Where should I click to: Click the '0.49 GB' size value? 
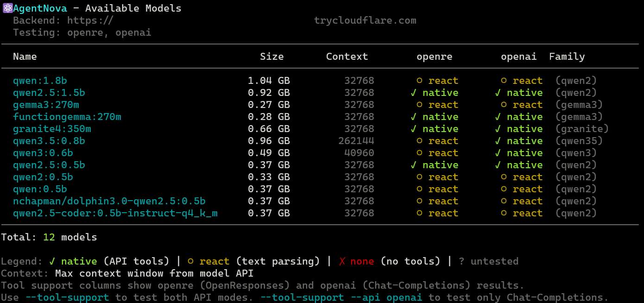269,153
